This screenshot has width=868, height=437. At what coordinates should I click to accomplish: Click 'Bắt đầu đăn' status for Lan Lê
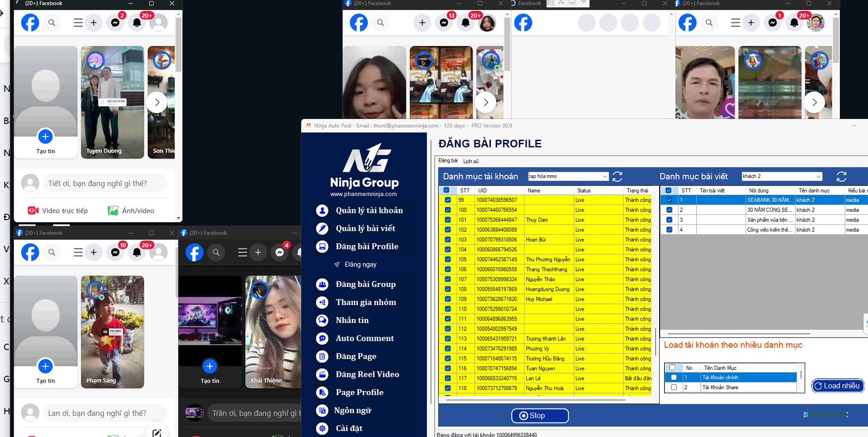tap(638, 378)
